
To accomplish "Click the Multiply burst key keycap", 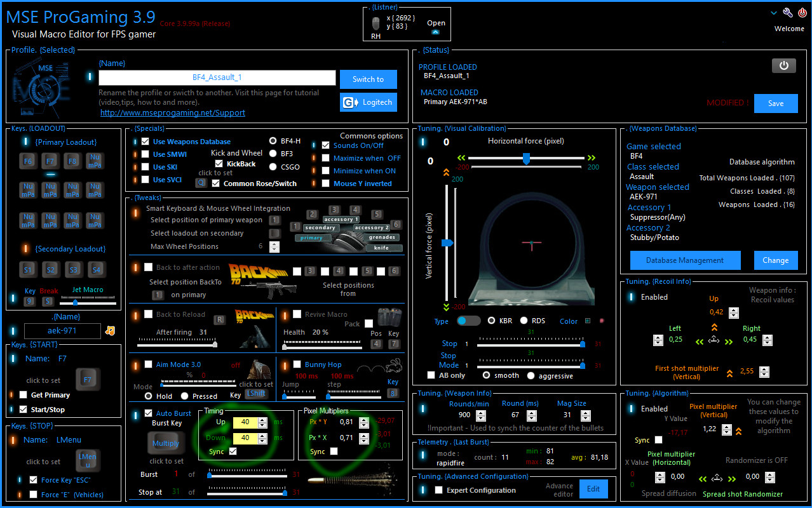I will point(166,443).
